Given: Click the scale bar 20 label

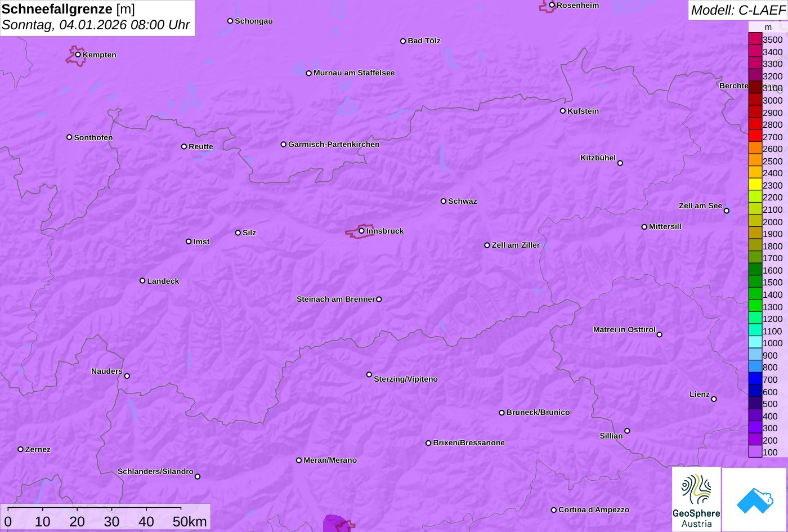Looking at the screenshot, I should 77,522.
